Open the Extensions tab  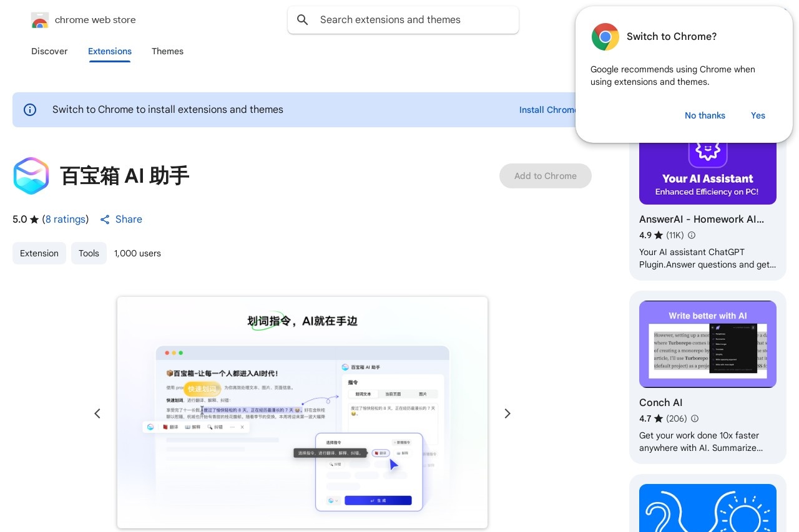pos(110,51)
